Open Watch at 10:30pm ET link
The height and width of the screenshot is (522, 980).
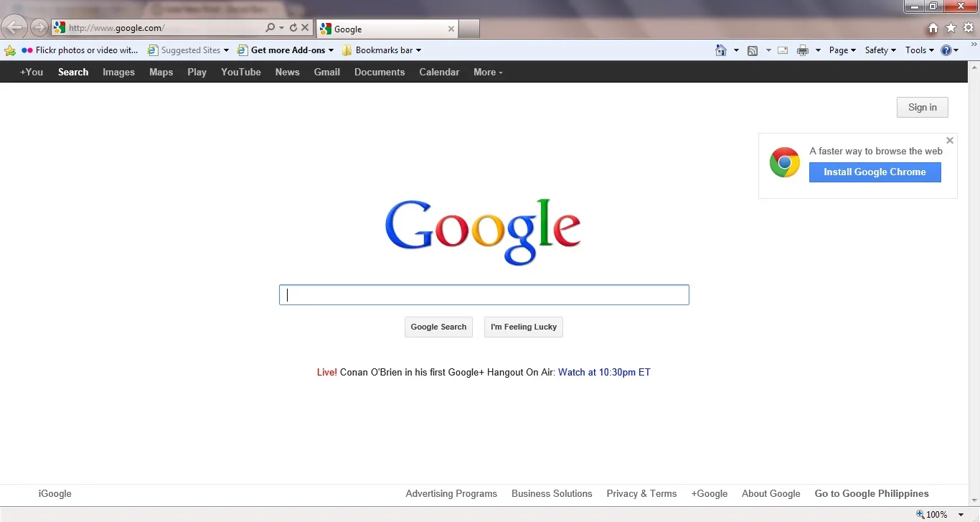(x=604, y=372)
